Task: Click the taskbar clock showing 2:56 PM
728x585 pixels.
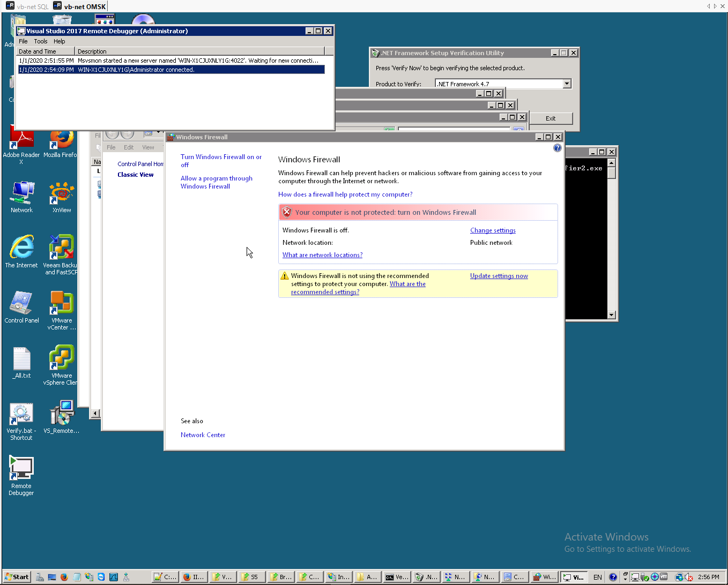Action: coord(709,577)
